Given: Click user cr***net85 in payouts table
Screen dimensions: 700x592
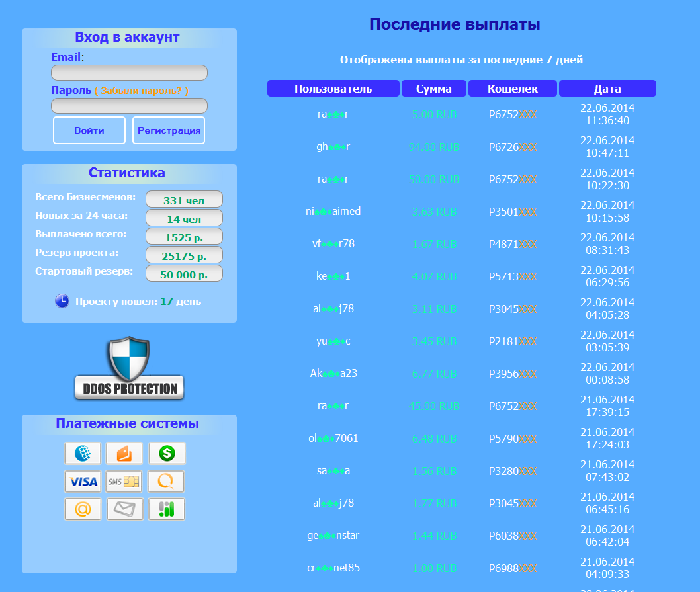Looking at the screenshot, I should [x=333, y=568].
